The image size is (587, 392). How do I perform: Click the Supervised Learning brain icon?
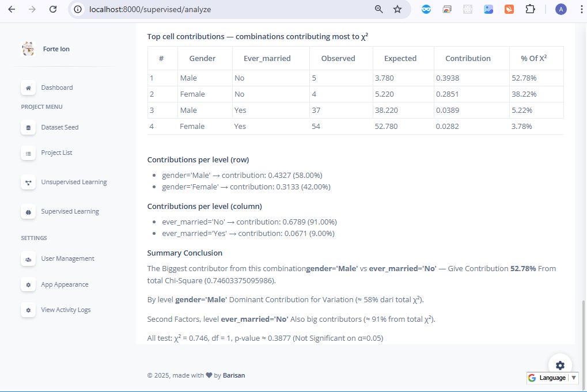coord(28,212)
